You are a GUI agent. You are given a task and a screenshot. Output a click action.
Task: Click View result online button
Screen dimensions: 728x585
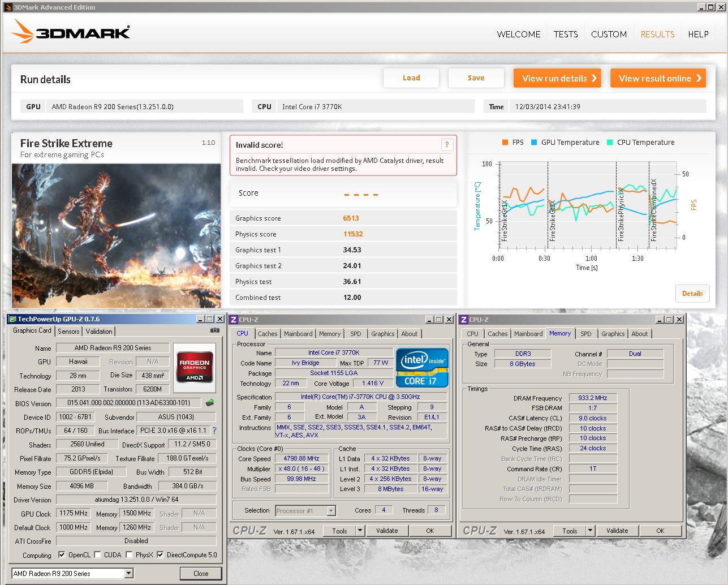click(x=658, y=78)
